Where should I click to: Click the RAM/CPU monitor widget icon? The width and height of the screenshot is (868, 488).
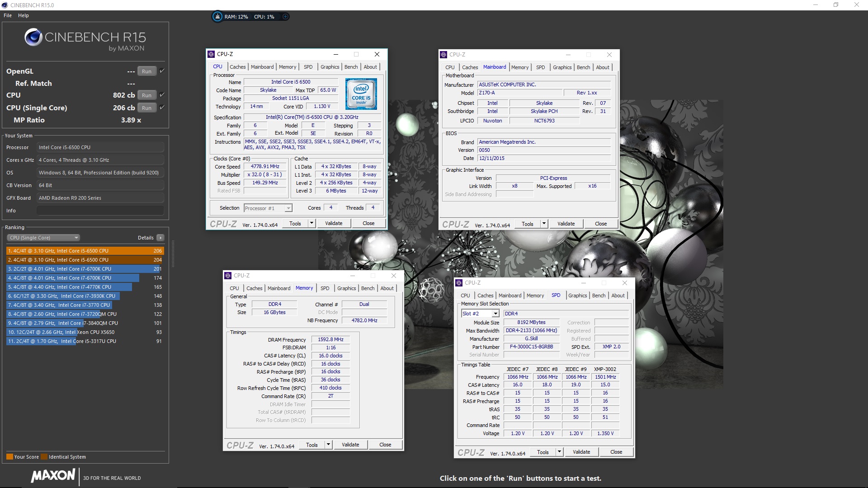click(x=217, y=17)
